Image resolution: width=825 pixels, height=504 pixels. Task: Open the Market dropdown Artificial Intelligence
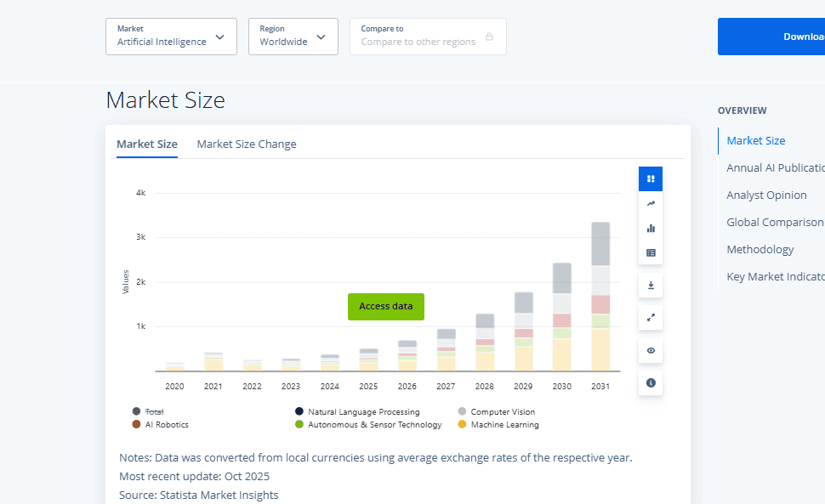click(171, 37)
